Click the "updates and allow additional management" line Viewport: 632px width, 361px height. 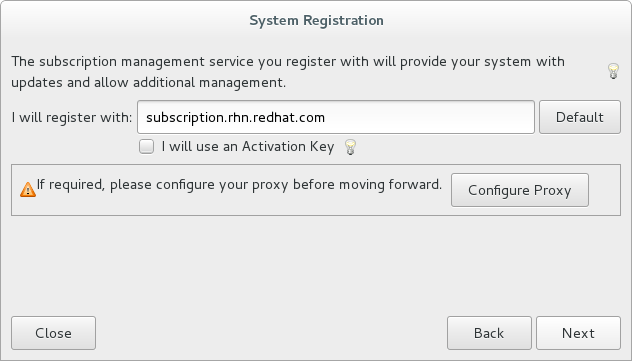148,83
